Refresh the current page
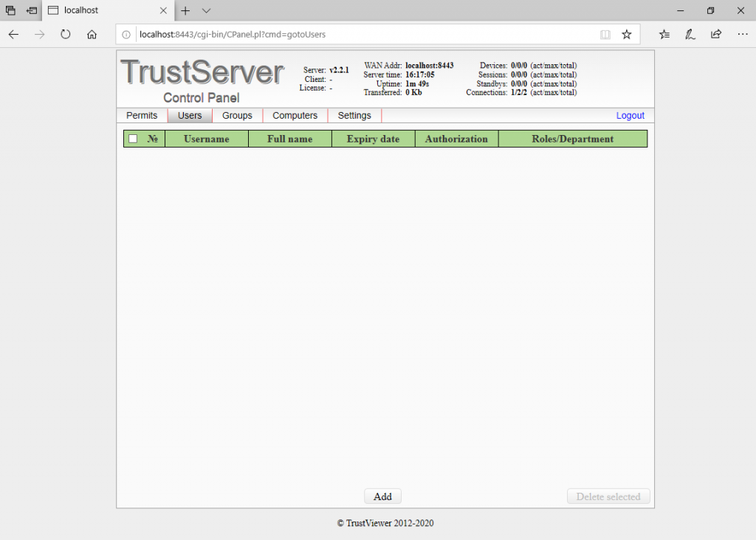This screenshot has height=540, width=756. 66,34
